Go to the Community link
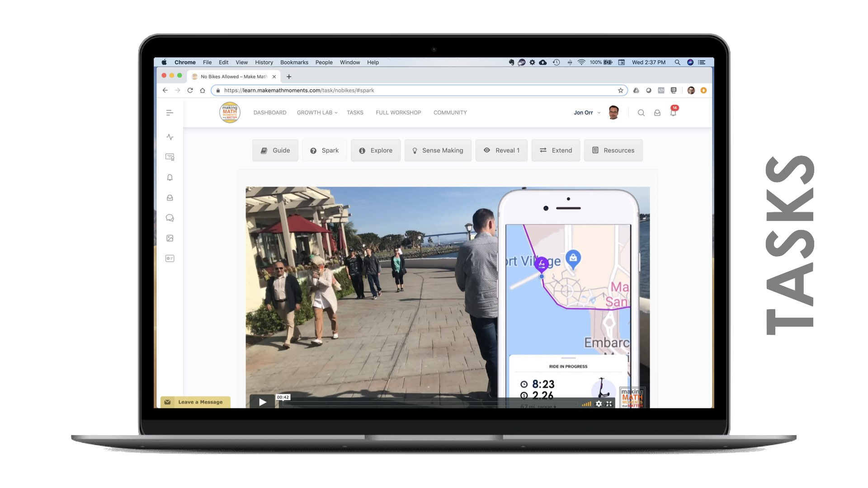The image size is (868, 488). [x=450, y=113]
